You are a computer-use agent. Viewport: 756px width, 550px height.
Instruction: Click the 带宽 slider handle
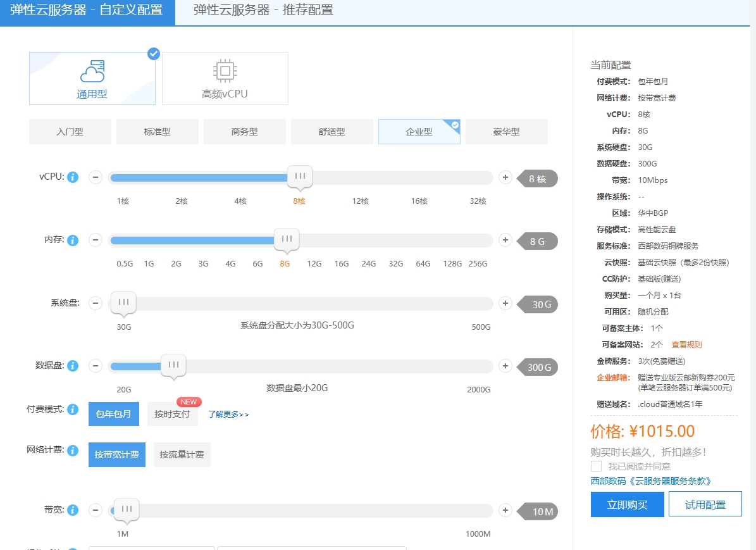127,510
